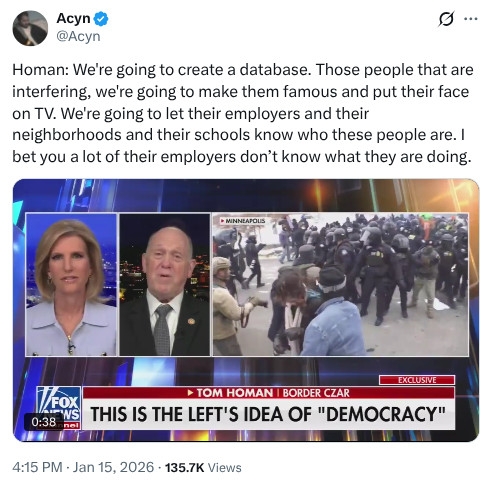The image size is (484, 489).
Task: Open the Grok slashed-circle icon
Action: click(447, 19)
